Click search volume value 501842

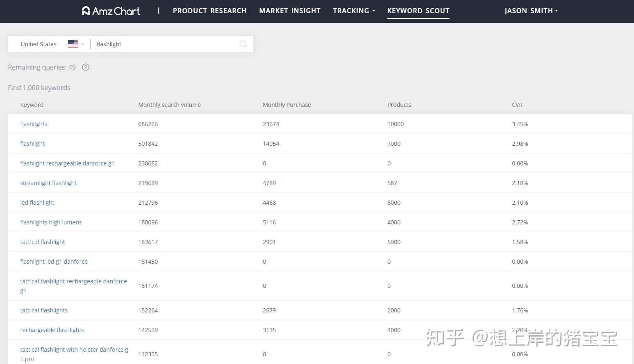coord(148,144)
